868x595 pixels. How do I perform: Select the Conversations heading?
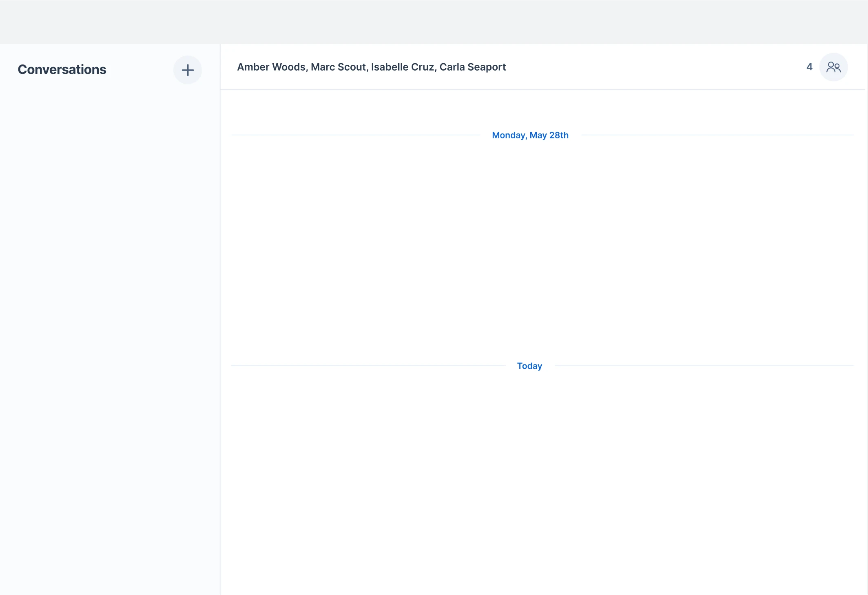click(x=62, y=70)
